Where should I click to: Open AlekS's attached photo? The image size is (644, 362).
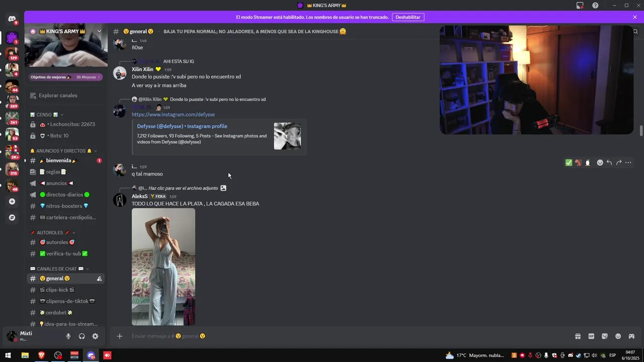(x=164, y=267)
